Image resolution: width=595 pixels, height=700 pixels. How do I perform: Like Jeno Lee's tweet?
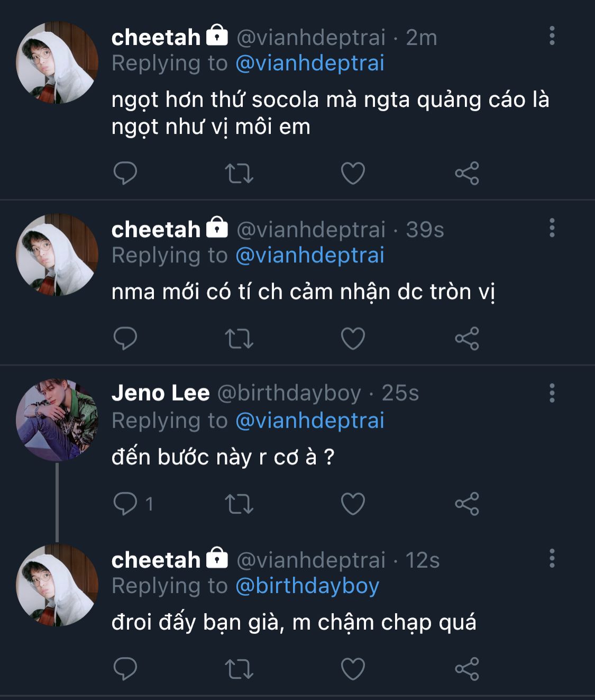coord(353,504)
